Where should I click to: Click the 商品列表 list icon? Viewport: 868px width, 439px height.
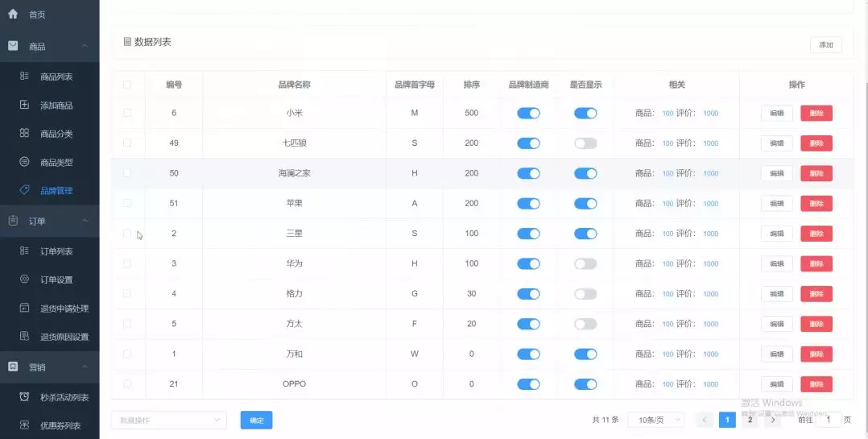[24, 76]
